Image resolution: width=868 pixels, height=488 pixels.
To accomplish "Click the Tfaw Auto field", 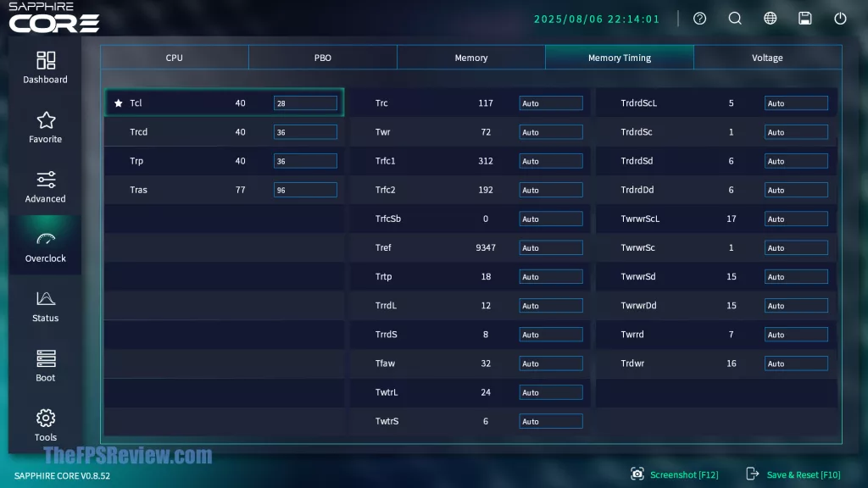I will coord(551,363).
